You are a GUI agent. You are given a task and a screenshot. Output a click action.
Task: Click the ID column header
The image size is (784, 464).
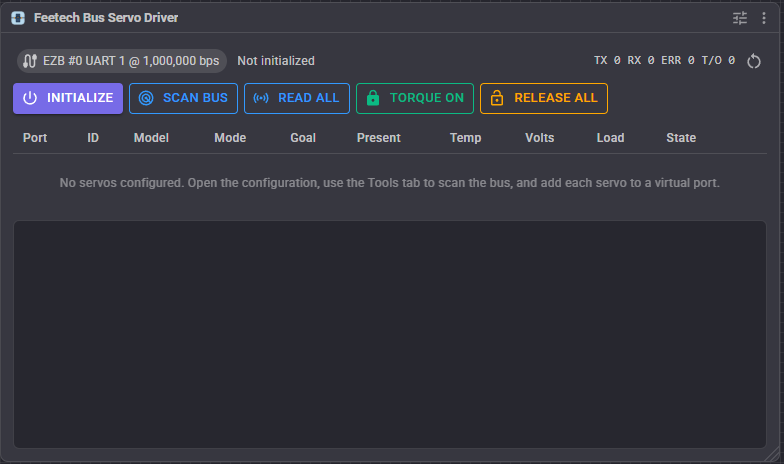pyautogui.click(x=93, y=138)
